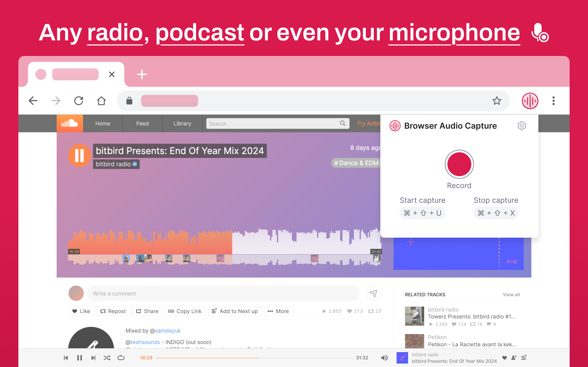Viewport: 588px width, 367px height.
Task: Reload the page
Action: [79, 101]
